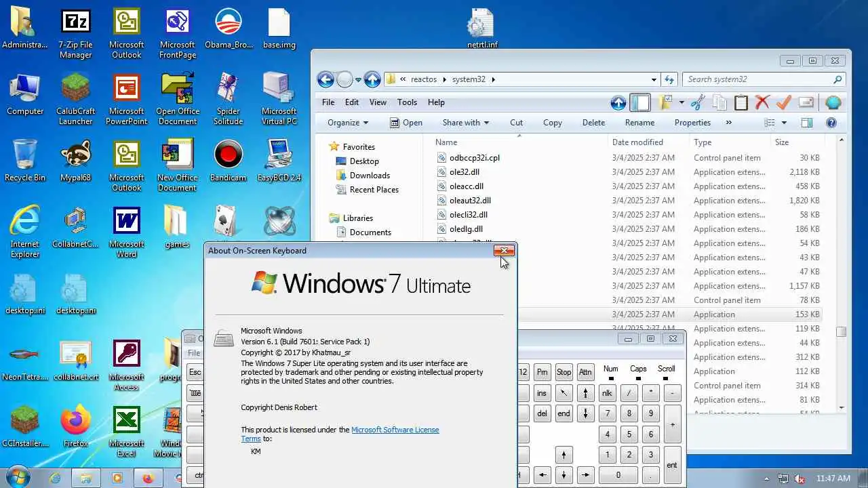The height and width of the screenshot is (488, 868).
Task: Click the Copy pages icon in toolbar
Action: pos(719,103)
